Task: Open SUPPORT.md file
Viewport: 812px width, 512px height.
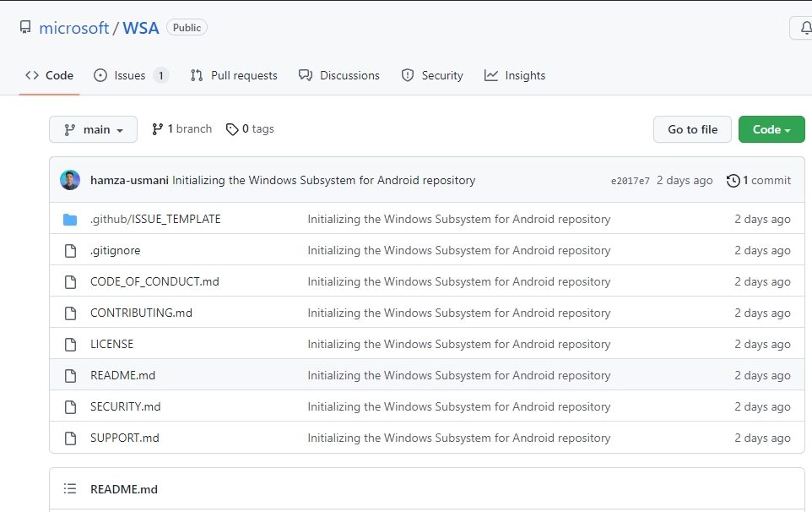Action: 125,438
